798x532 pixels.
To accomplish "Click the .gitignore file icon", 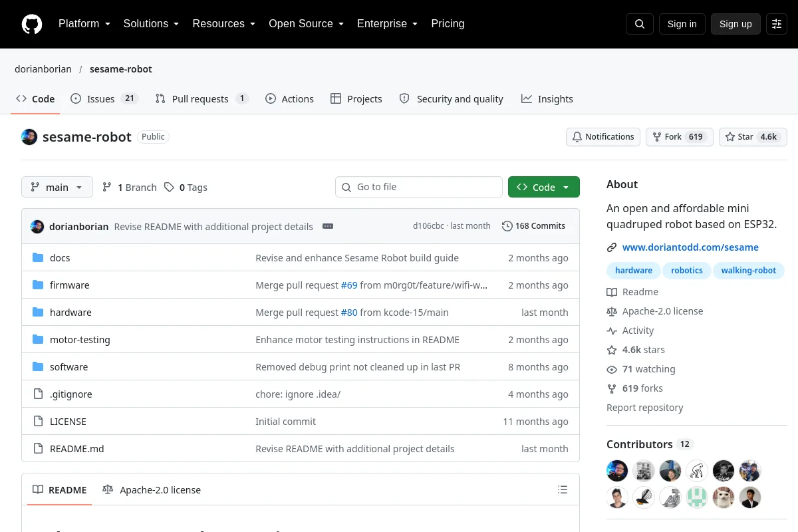I will pyautogui.click(x=38, y=394).
